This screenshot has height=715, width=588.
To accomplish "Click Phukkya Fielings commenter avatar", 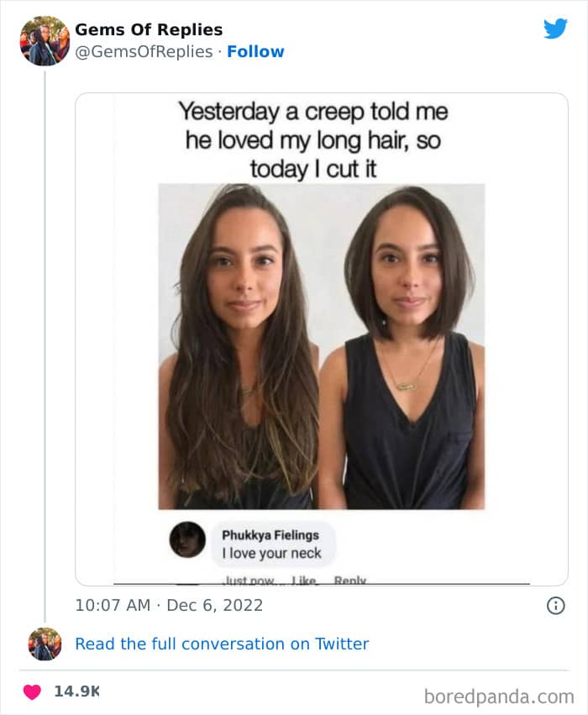I will (x=187, y=539).
